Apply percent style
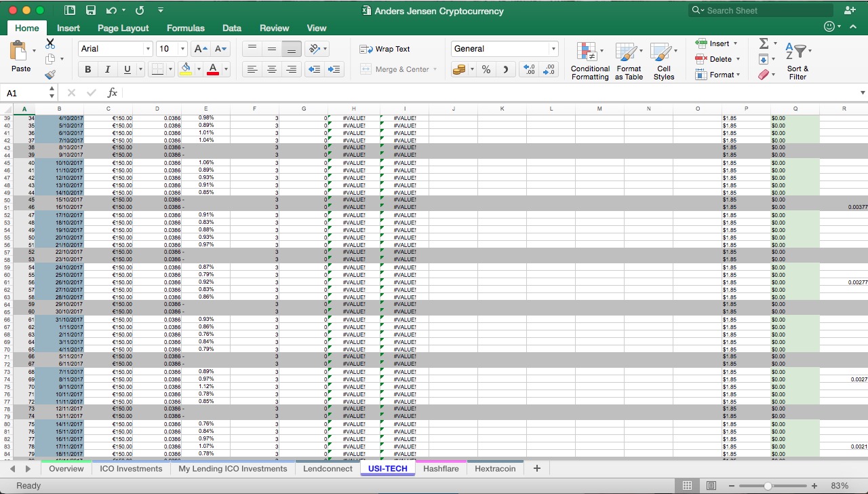This screenshot has height=494, width=868. pos(486,69)
